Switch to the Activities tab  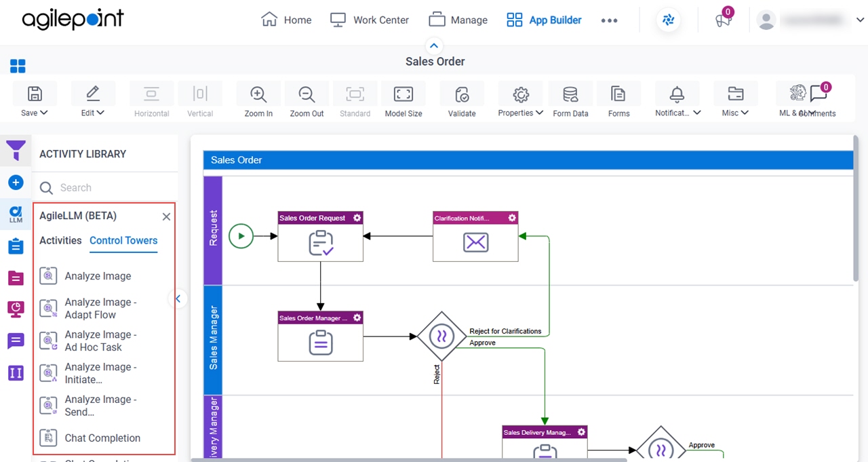(60, 240)
